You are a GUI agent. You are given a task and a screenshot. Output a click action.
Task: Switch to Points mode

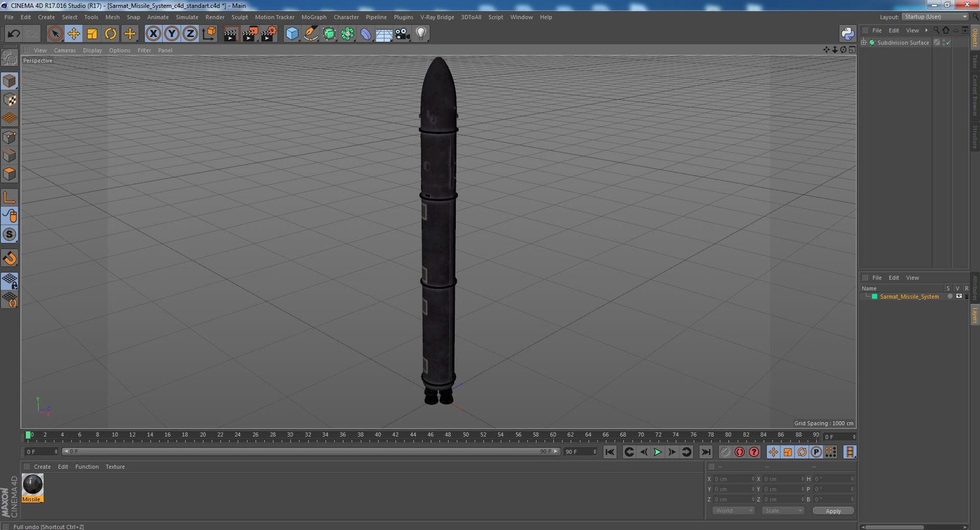9,137
